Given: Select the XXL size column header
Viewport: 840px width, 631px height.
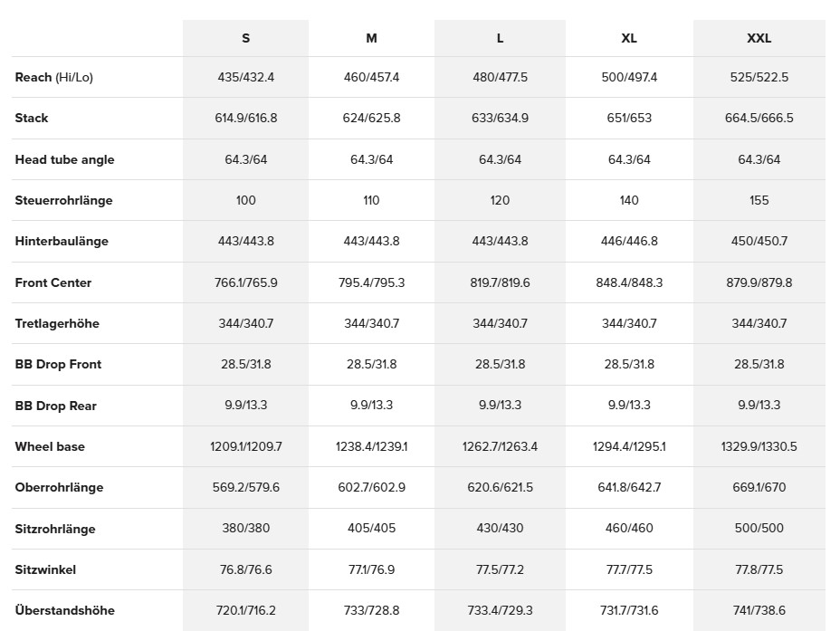Looking at the screenshot, I should pos(759,39).
